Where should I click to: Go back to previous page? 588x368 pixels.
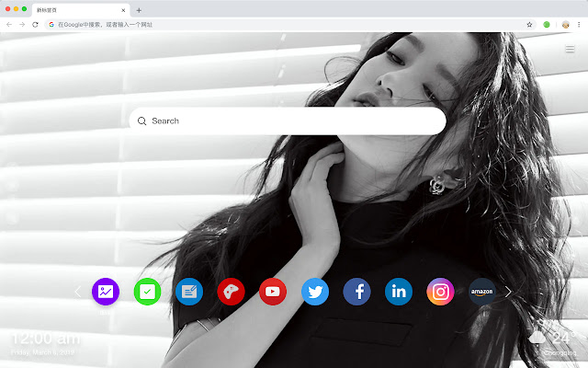click(x=9, y=25)
